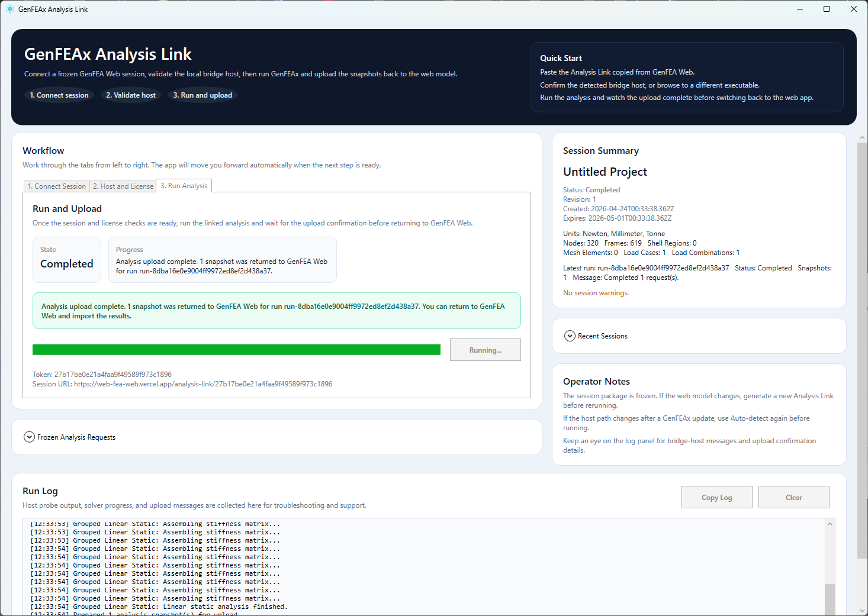
Task: Click the Recent Sessions chevron icon
Action: click(569, 336)
